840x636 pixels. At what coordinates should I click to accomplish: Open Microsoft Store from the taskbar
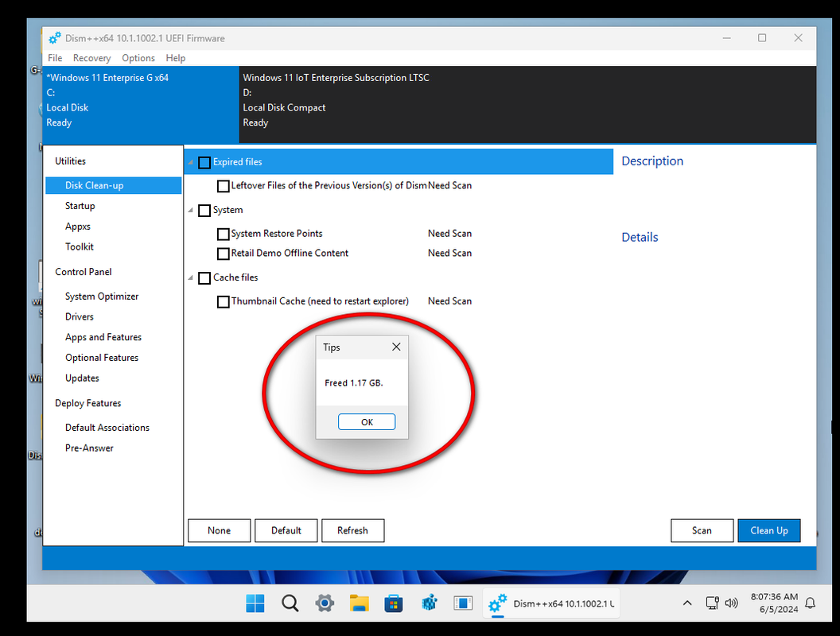click(394, 603)
